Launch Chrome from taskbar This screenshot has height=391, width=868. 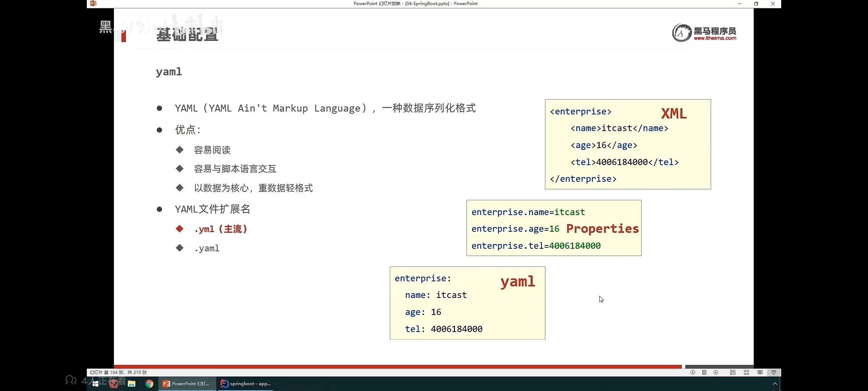pos(149,384)
